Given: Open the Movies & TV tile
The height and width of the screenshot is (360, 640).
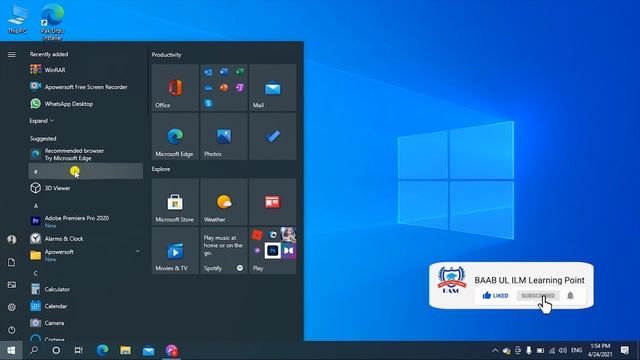Looking at the screenshot, I should 175,251.
